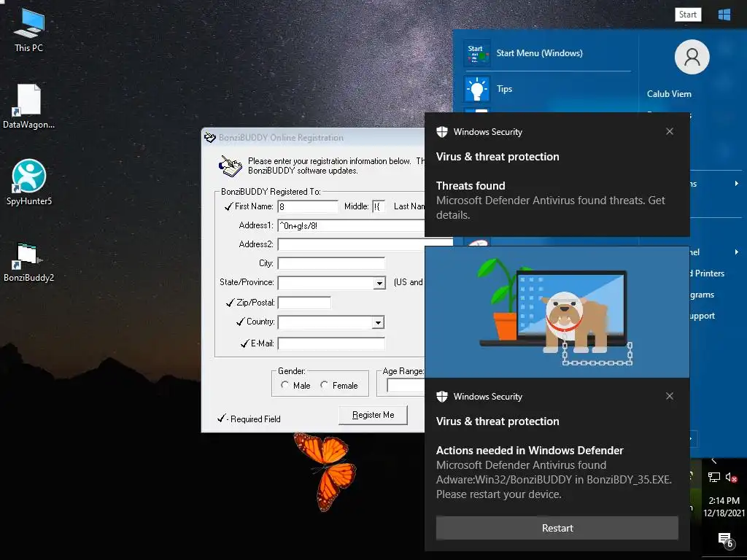Open the Tips lightbulb icon
Viewport: 747px width, 560px height.
477,89
